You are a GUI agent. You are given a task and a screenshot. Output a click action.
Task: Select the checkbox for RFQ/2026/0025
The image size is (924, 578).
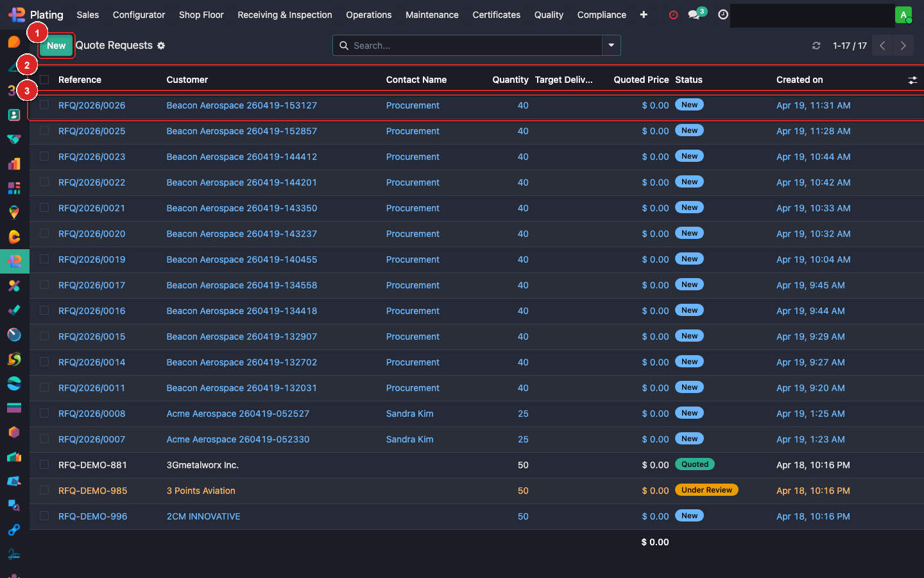point(44,131)
